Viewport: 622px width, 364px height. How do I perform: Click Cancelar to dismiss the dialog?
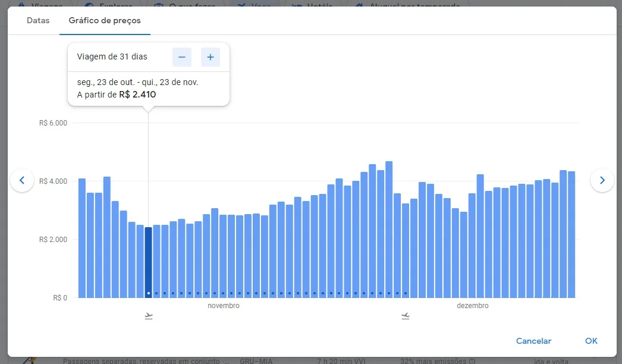point(533,341)
